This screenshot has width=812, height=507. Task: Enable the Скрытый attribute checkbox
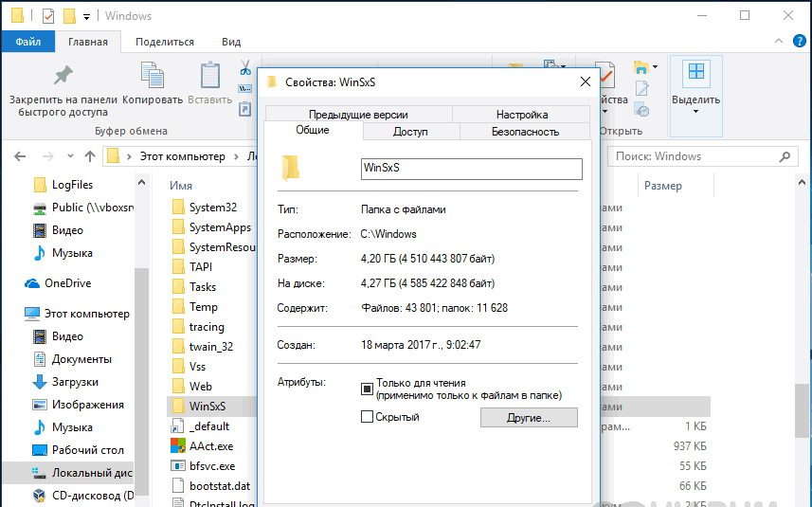point(367,416)
